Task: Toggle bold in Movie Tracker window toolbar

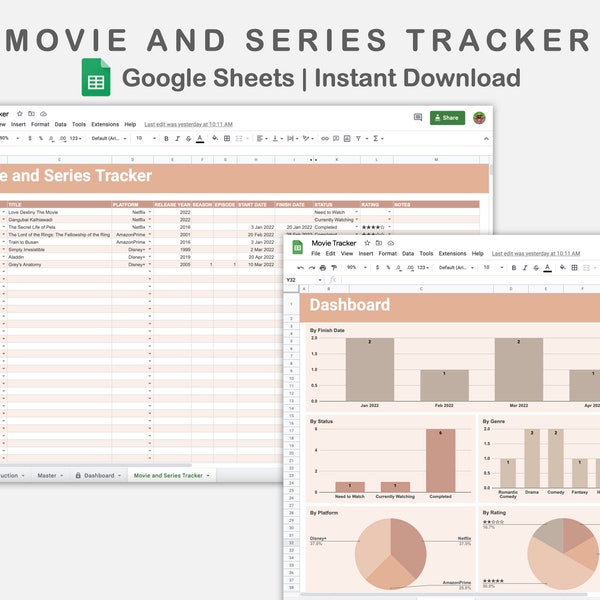Action: (514, 267)
